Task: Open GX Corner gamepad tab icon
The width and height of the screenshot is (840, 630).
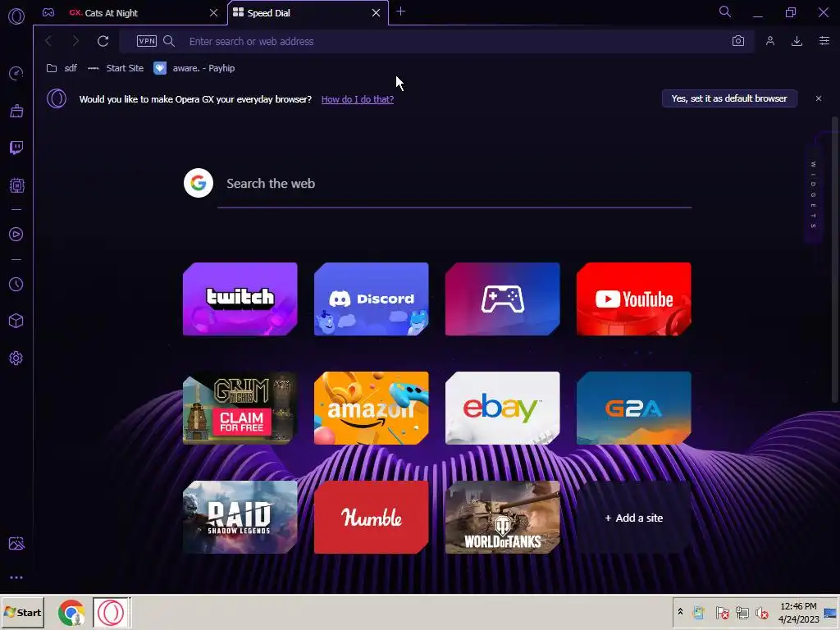Action: point(48,13)
